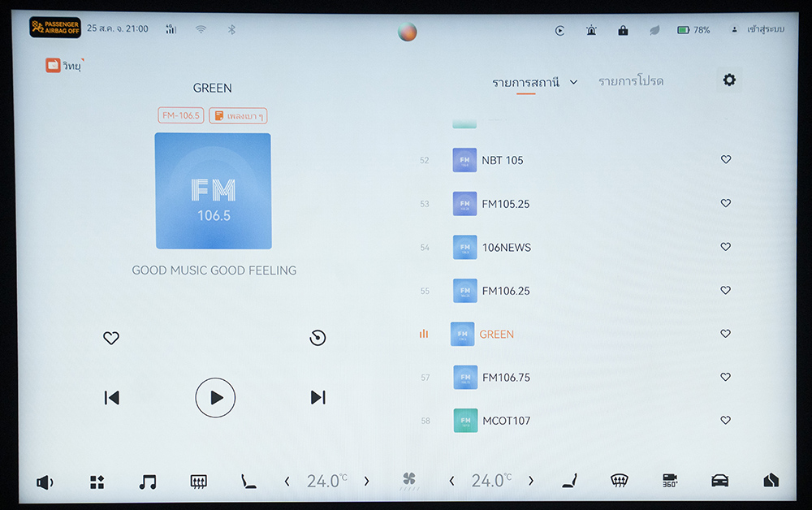Open the 360° camera view

[670, 481]
